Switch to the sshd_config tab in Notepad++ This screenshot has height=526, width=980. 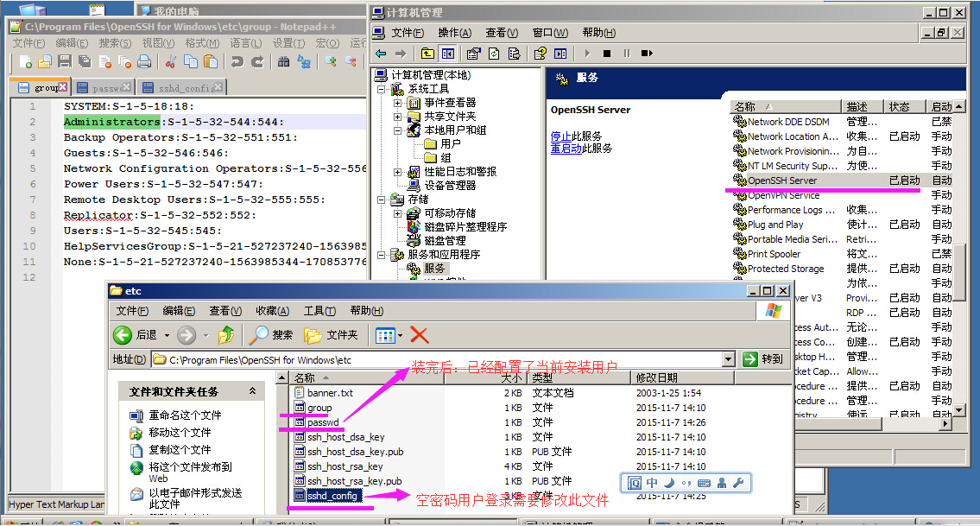coord(182,87)
